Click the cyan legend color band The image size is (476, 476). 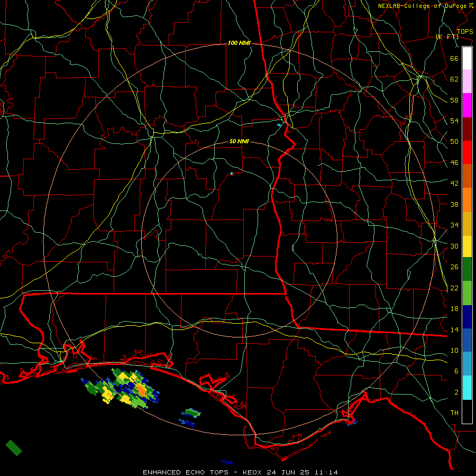coord(467,388)
